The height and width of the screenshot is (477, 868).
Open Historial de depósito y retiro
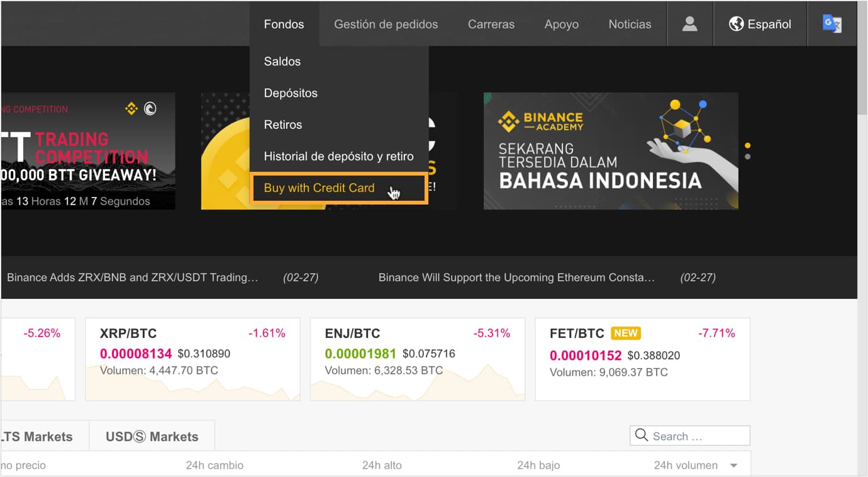coord(339,156)
